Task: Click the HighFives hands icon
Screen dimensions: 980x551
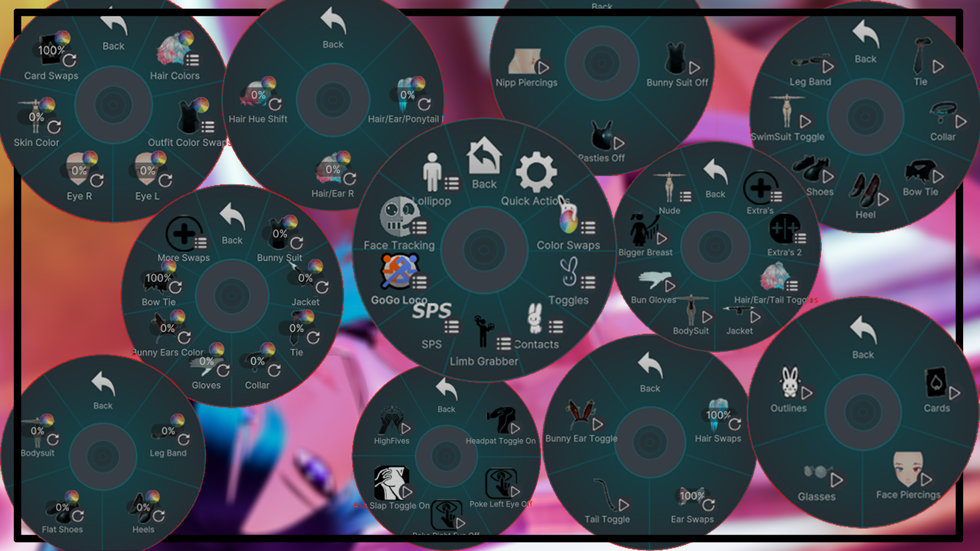Action: coord(392,420)
